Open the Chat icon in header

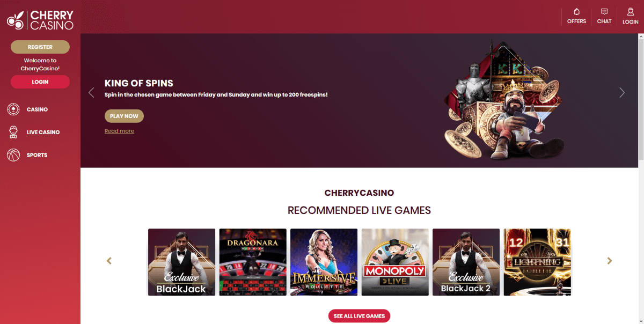tap(604, 12)
